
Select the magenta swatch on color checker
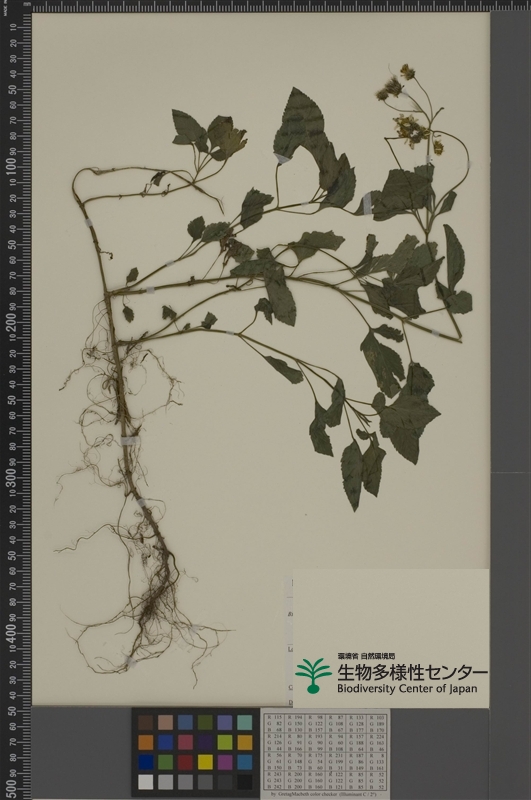pyautogui.click(x=225, y=762)
